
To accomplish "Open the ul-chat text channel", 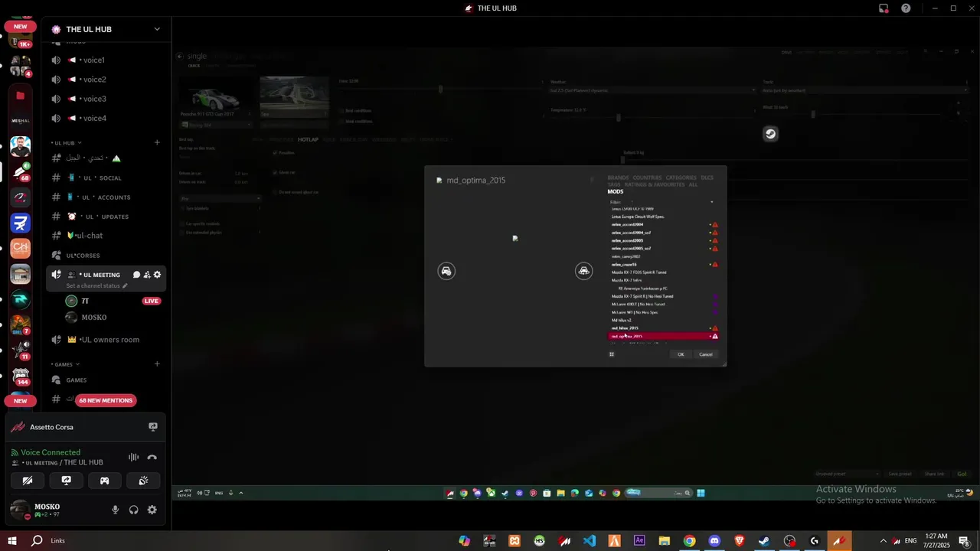I will click(x=106, y=236).
